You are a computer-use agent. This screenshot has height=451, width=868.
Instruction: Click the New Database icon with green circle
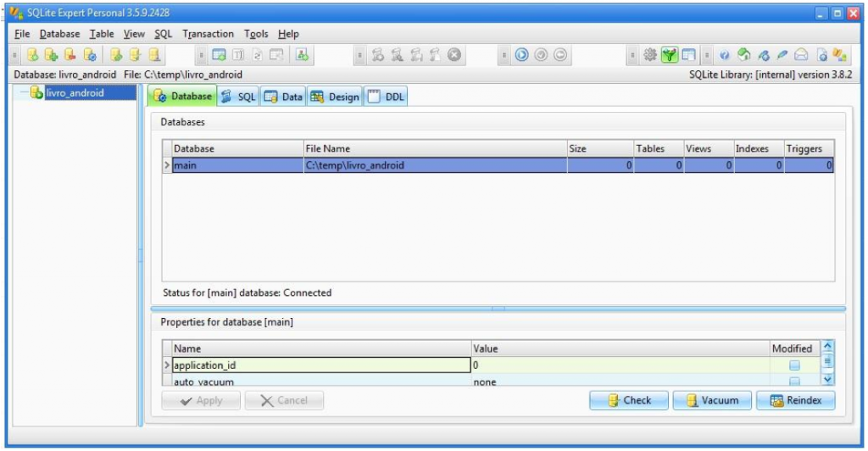[33, 55]
